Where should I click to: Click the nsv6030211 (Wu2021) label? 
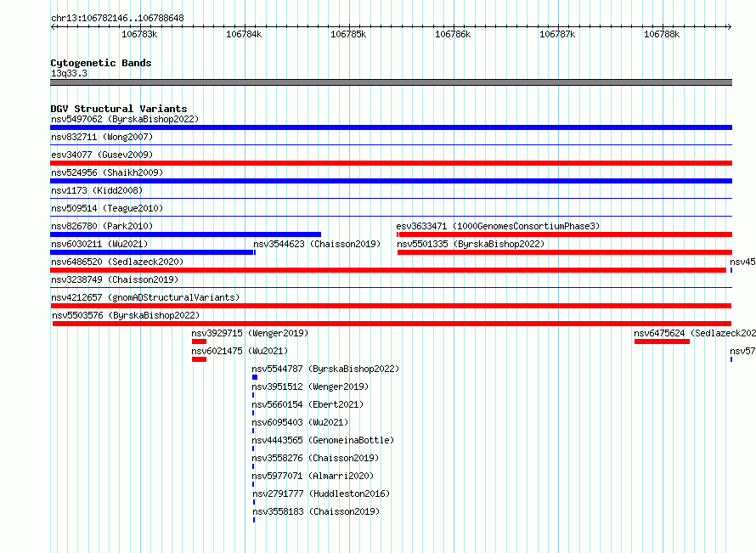click(99, 244)
